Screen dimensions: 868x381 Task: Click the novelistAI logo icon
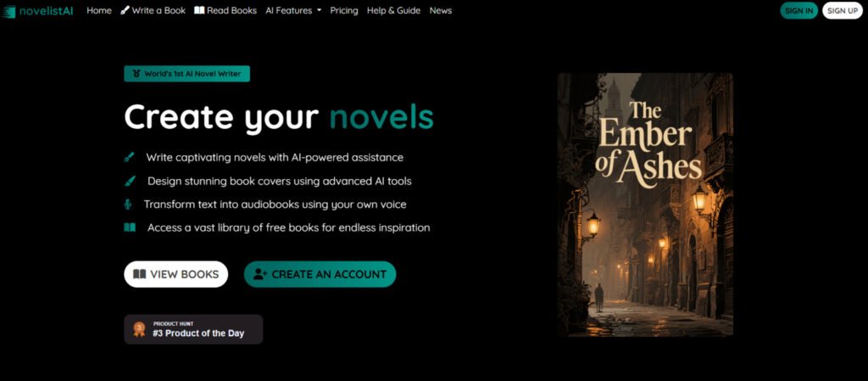click(8, 11)
